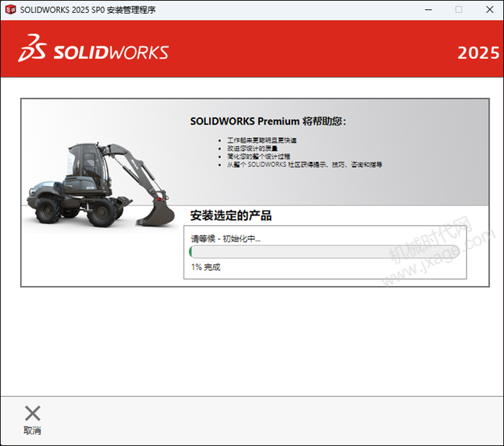Click the excavator product image
The image size is (504, 446).
[x=101, y=185]
